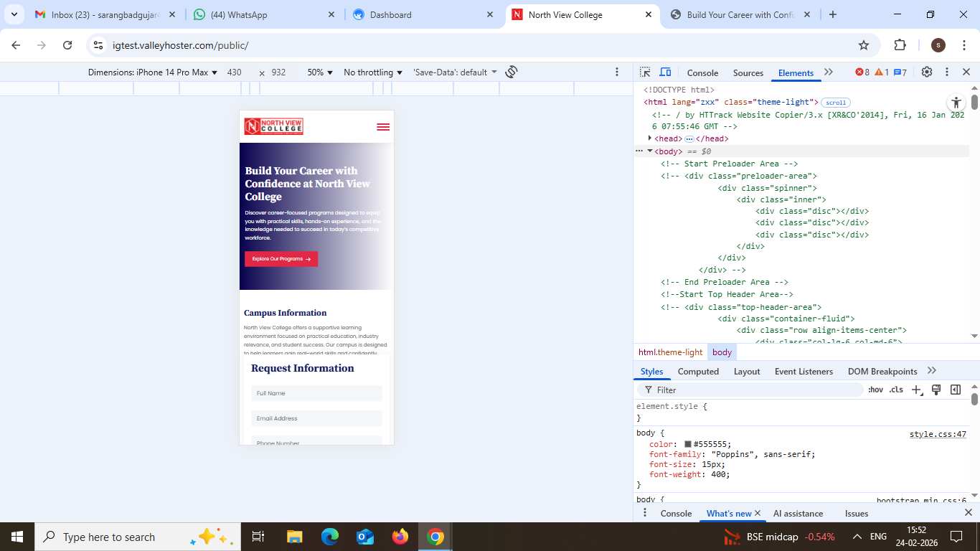Select the Computed styles tab
Viewport: 980px width, 551px height.
698,371
